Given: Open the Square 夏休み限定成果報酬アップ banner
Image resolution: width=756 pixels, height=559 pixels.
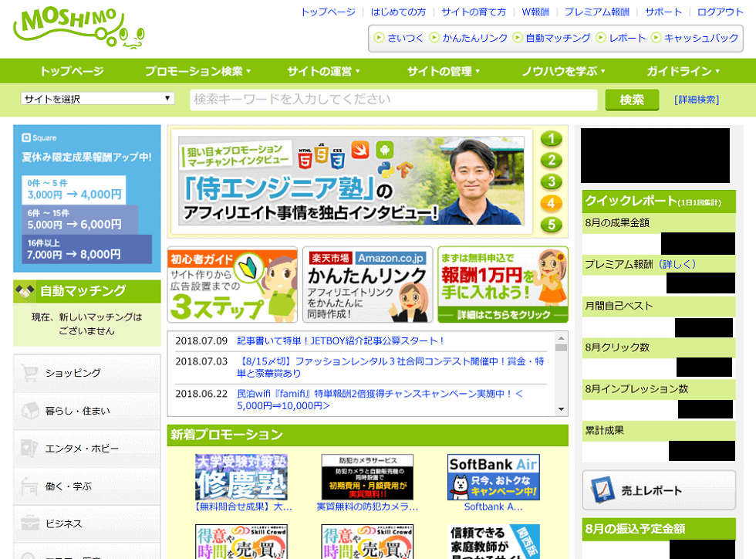Looking at the screenshot, I should 86,198.
